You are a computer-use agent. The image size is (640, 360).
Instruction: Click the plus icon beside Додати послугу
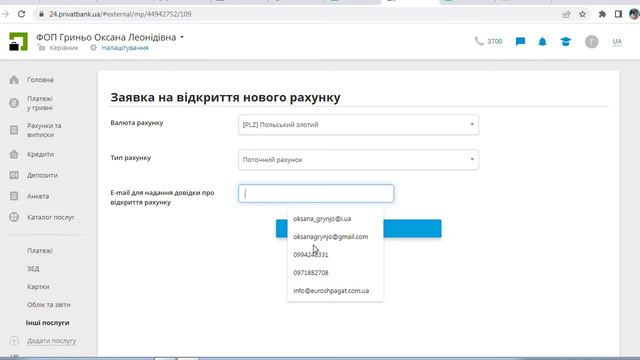14,340
